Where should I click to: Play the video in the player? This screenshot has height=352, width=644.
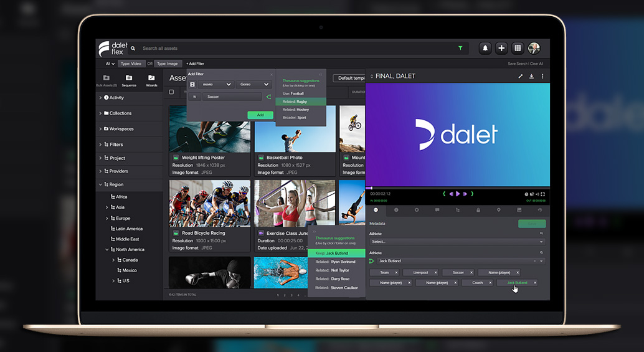[x=458, y=194]
